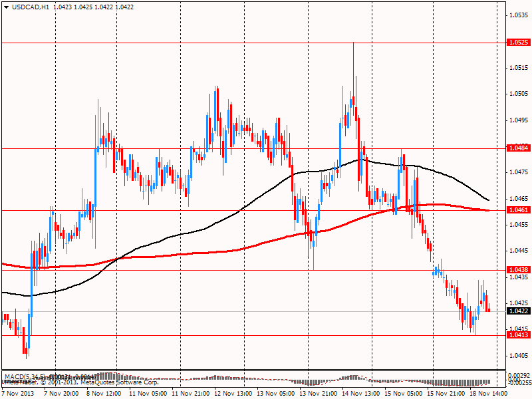This screenshot has width=532, height=399.
Task: Select the 1.0484 red price level label
Action: coord(519,148)
